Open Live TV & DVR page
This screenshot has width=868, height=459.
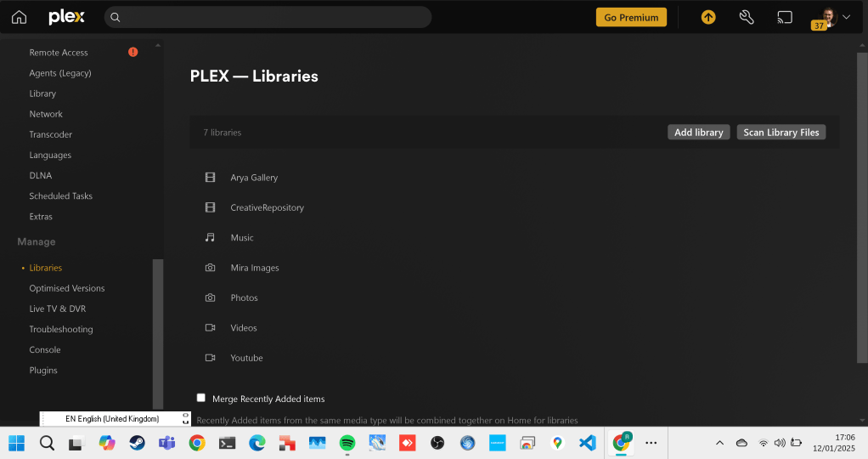coord(58,309)
